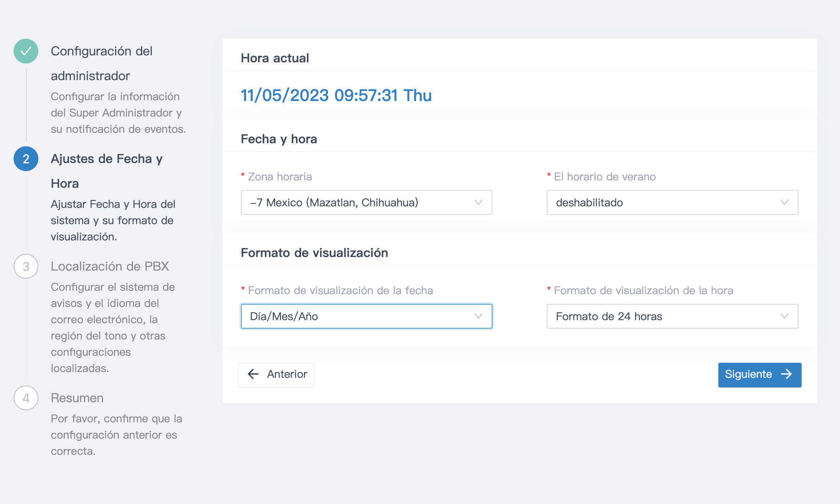Expand date format list via chevron arrow

coord(479,316)
